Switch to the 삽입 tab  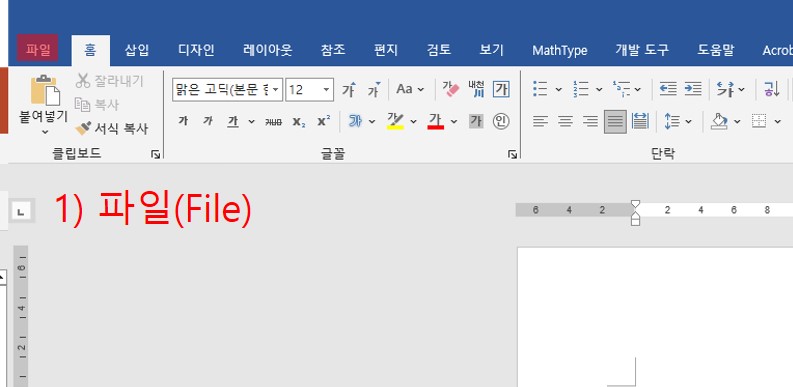click(x=137, y=50)
